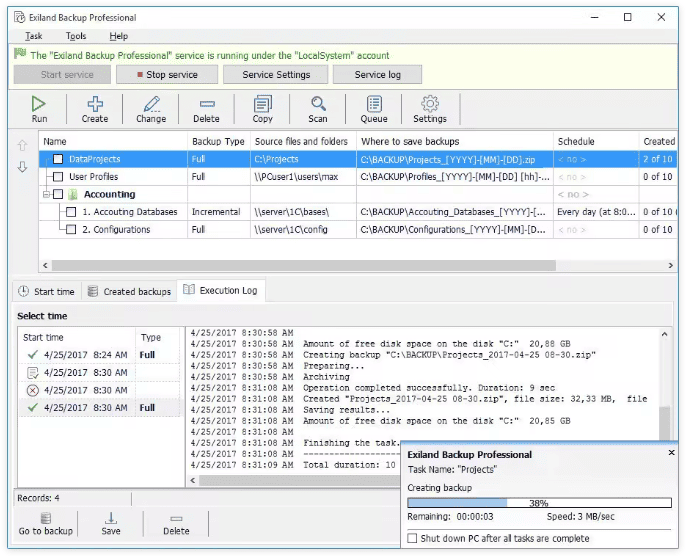Run the selected backup task
Viewport: 686px width, 556px height.
click(39, 109)
